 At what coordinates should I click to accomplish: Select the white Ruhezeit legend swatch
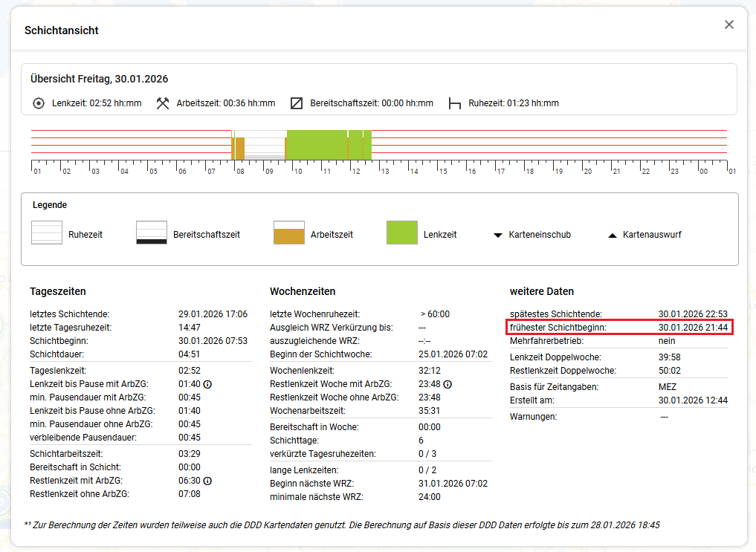pos(46,233)
